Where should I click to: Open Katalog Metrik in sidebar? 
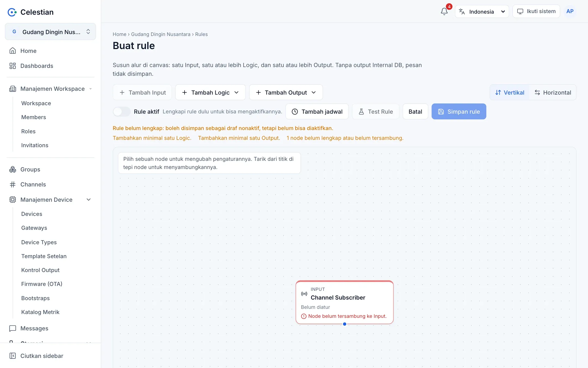[x=40, y=312]
